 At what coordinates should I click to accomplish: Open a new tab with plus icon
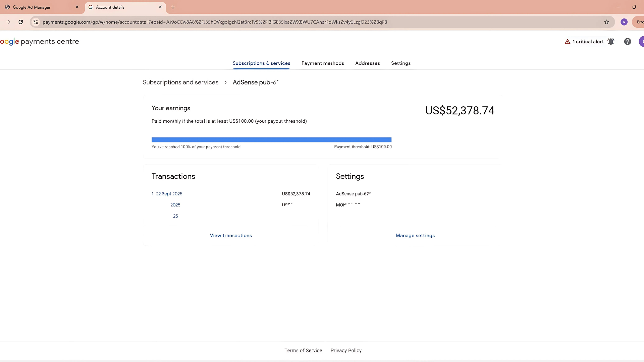click(173, 7)
